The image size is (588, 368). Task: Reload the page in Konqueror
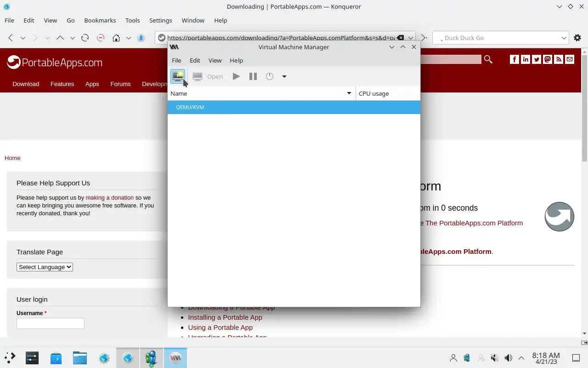click(x=85, y=38)
